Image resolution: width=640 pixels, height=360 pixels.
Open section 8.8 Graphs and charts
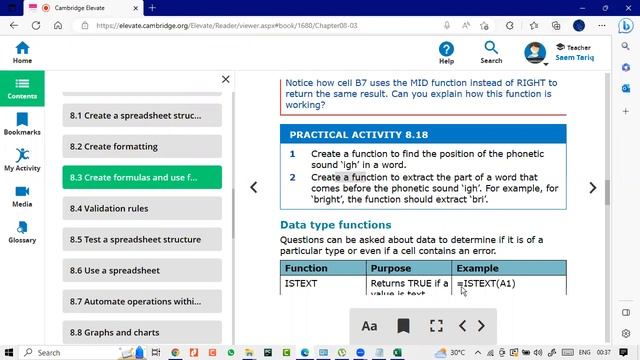142,333
